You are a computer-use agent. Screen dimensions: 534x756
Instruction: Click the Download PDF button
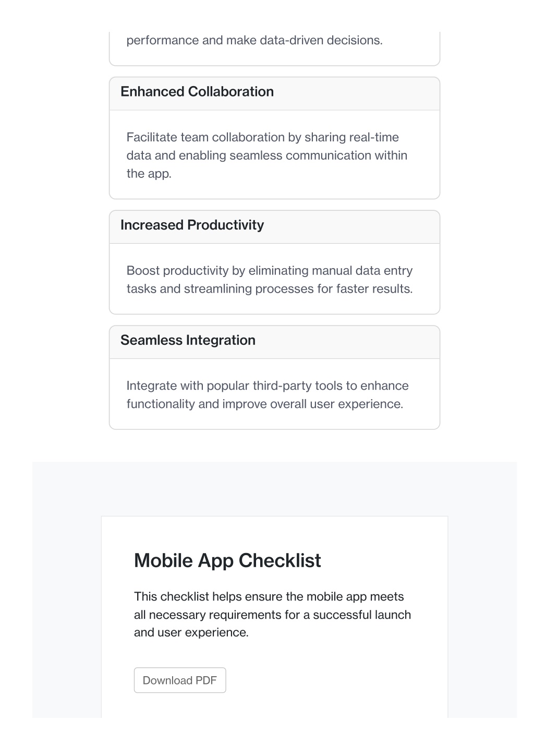click(180, 680)
